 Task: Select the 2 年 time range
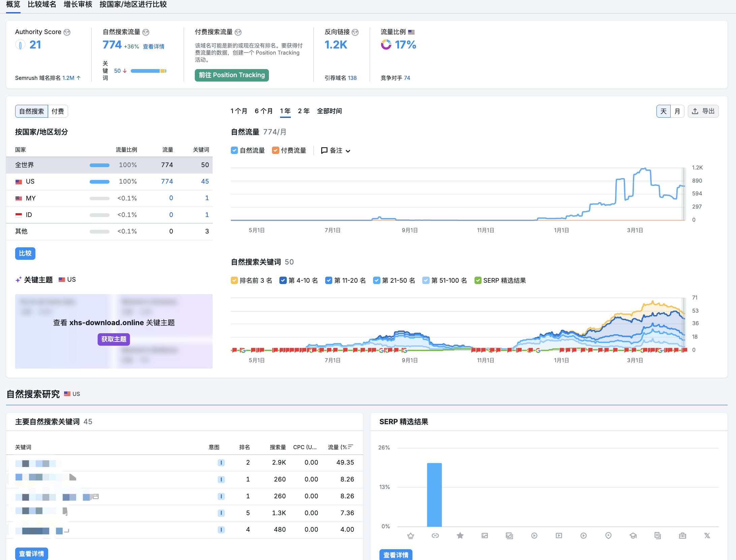coord(304,111)
